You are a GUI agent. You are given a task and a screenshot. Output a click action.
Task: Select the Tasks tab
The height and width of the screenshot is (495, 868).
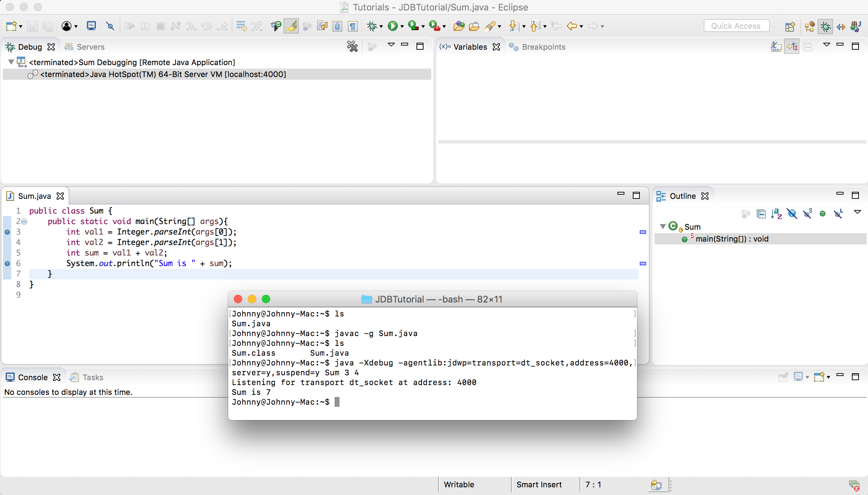pyautogui.click(x=86, y=377)
